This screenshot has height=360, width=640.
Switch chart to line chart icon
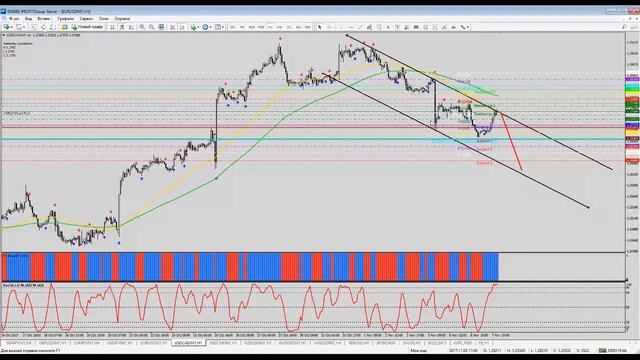point(131,27)
